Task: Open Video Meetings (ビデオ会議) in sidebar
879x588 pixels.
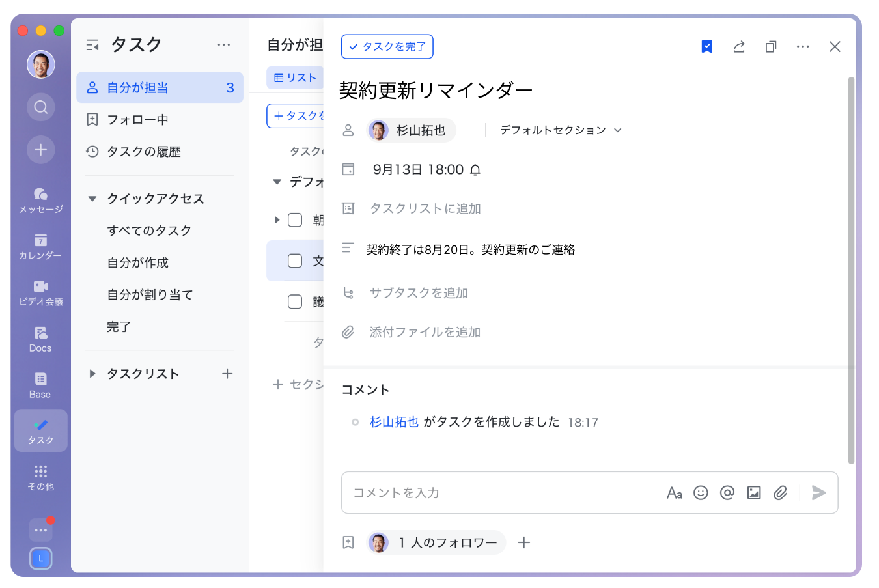Action: tap(40, 292)
